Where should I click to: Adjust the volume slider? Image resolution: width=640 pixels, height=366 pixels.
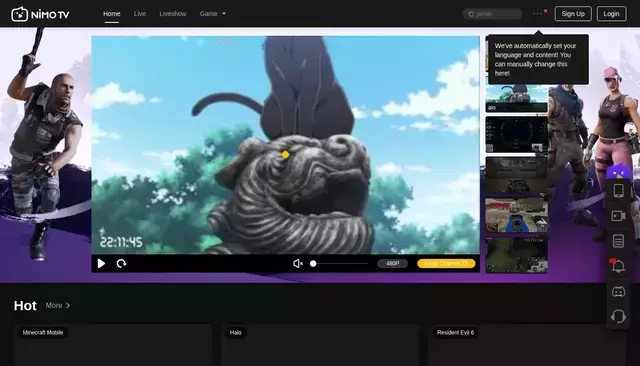click(339, 264)
